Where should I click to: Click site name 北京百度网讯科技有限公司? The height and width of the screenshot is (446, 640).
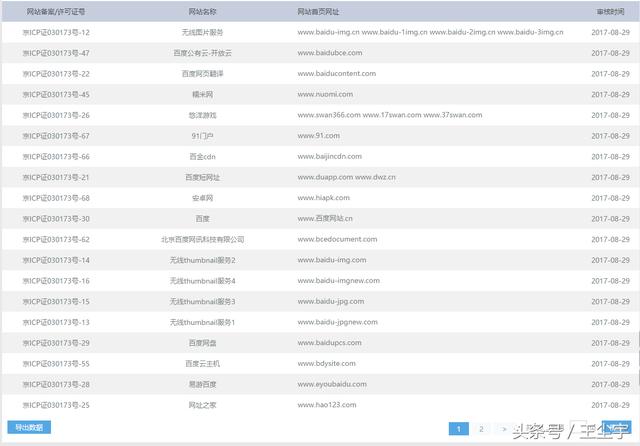(202, 240)
